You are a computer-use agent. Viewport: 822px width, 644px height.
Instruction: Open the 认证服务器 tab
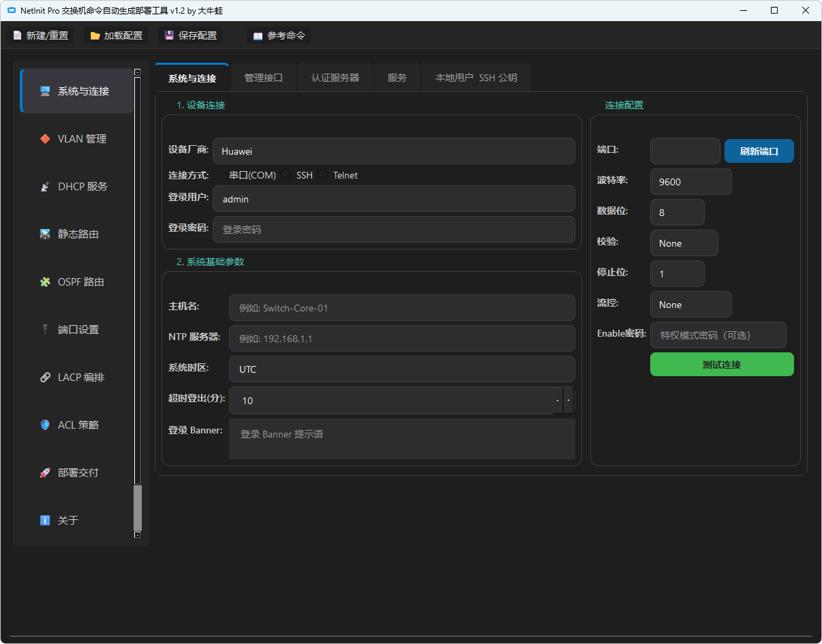(x=335, y=78)
